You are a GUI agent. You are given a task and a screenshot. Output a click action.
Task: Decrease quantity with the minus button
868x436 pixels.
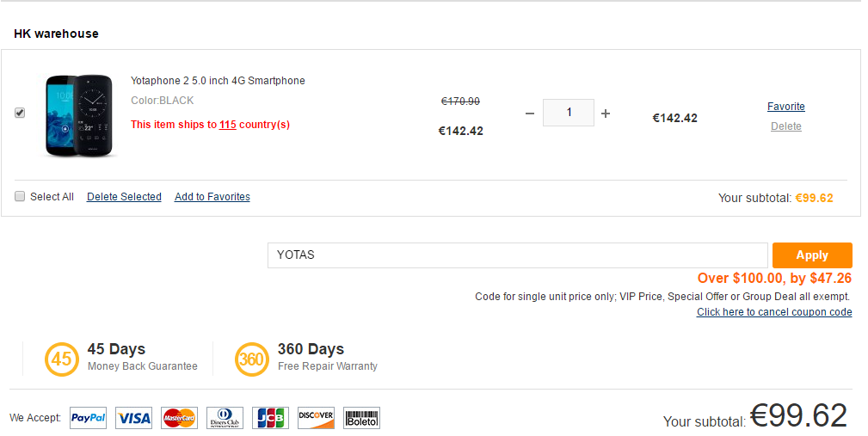pyautogui.click(x=530, y=114)
